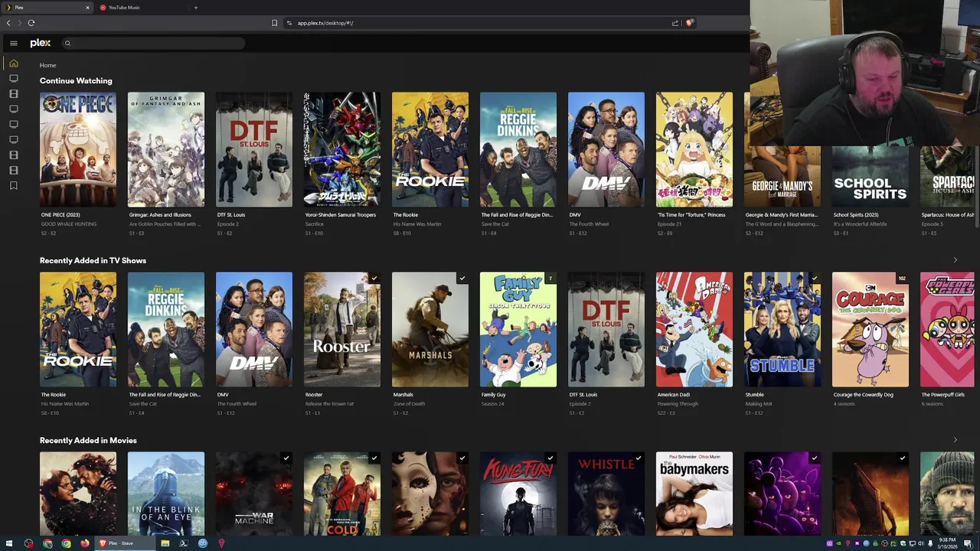Open File Explorer from taskbar
Viewport: 980px width, 551px height.
coord(165,543)
